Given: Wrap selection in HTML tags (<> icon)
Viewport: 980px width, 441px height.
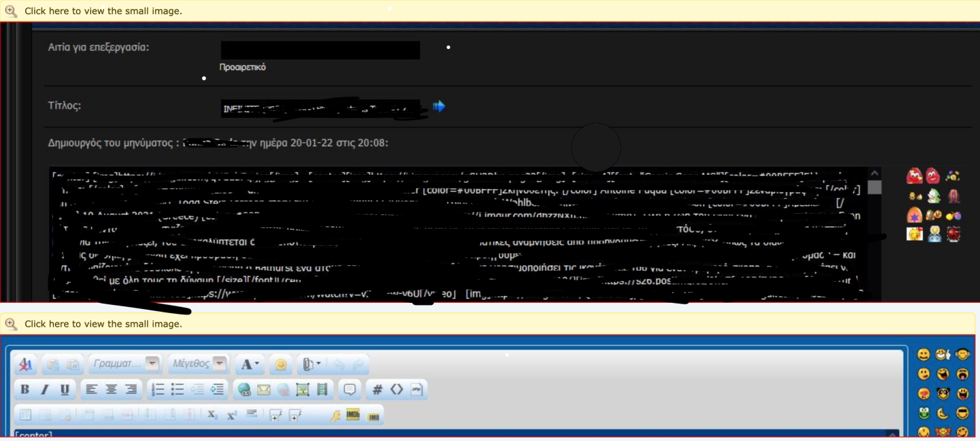Looking at the screenshot, I should click(x=397, y=390).
